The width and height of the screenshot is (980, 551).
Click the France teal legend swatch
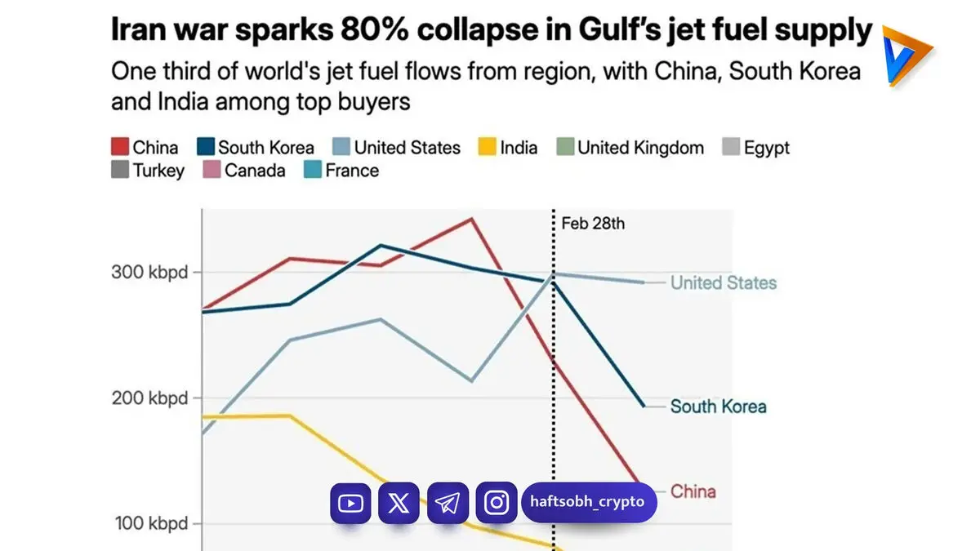[x=312, y=171]
